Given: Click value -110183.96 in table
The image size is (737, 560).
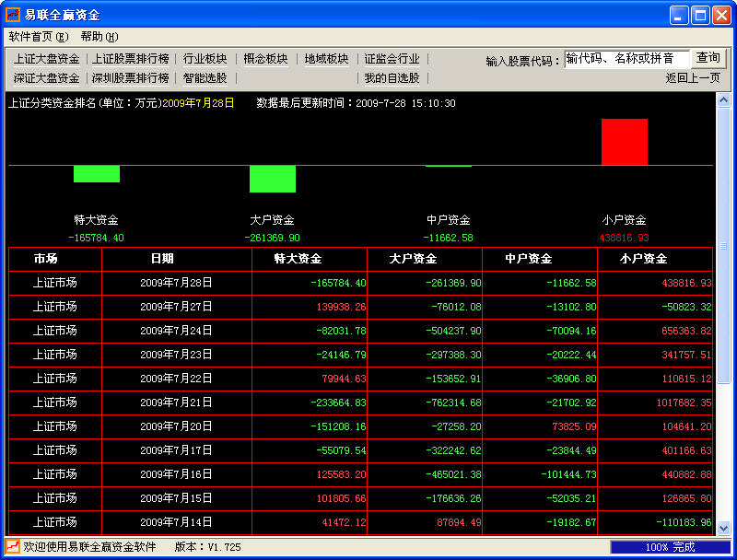Looking at the screenshot, I should [x=684, y=523].
